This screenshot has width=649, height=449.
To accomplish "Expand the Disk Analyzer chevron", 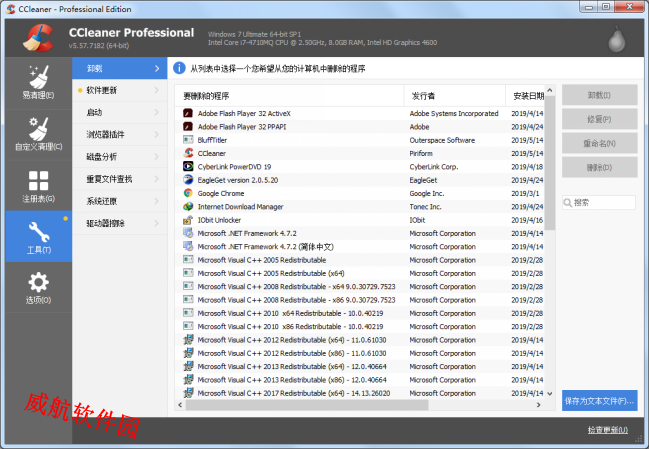I will (x=156, y=156).
